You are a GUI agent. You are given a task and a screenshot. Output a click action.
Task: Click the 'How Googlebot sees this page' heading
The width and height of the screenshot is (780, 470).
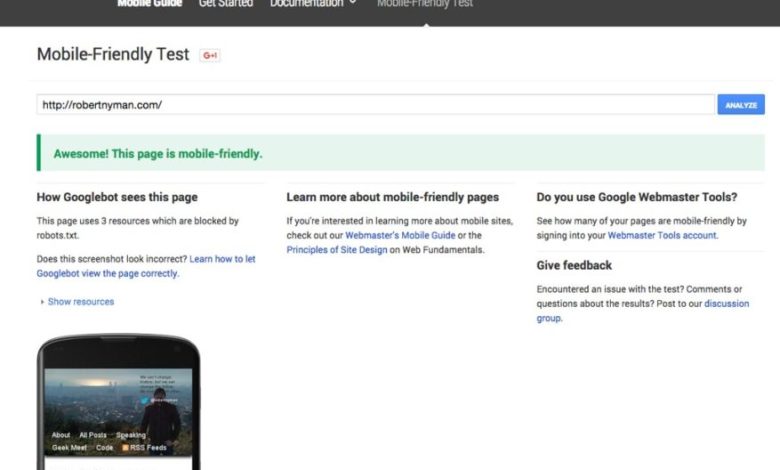(x=117, y=197)
